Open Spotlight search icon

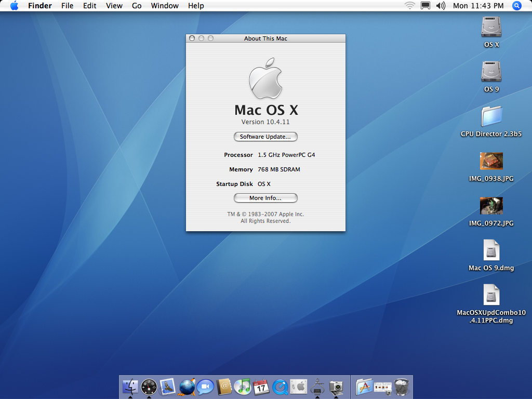click(516, 6)
